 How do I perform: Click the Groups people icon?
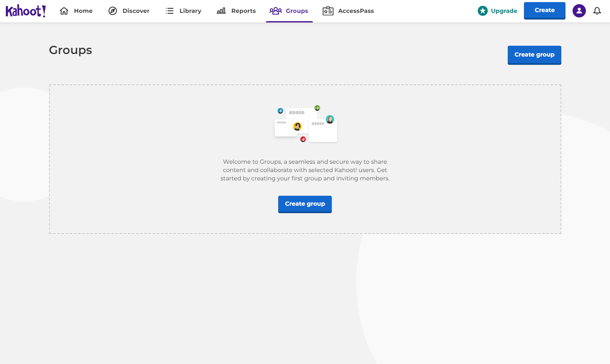coord(276,11)
